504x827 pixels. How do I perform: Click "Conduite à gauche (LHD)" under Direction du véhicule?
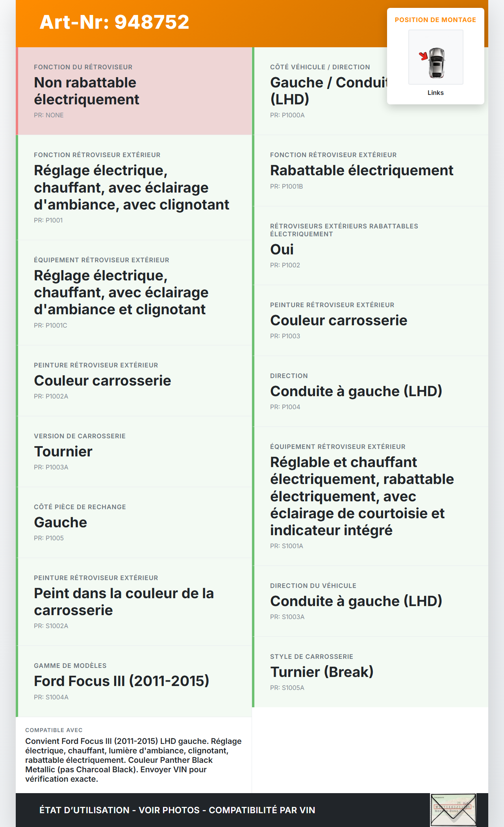pyautogui.click(x=356, y=601)
